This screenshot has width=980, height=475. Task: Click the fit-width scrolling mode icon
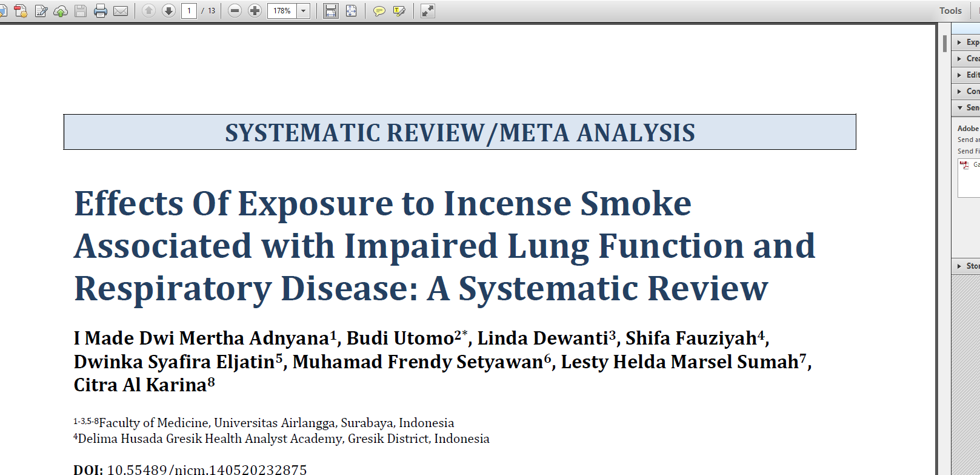coord(330,11)
